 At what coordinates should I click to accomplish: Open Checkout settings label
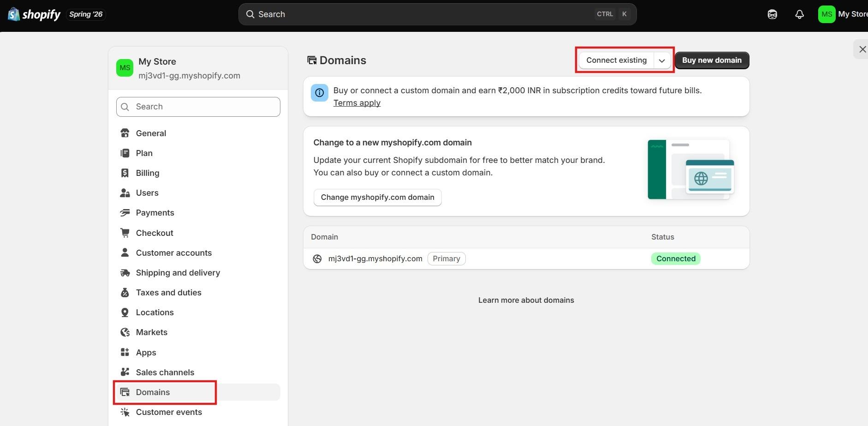(155, 233)
